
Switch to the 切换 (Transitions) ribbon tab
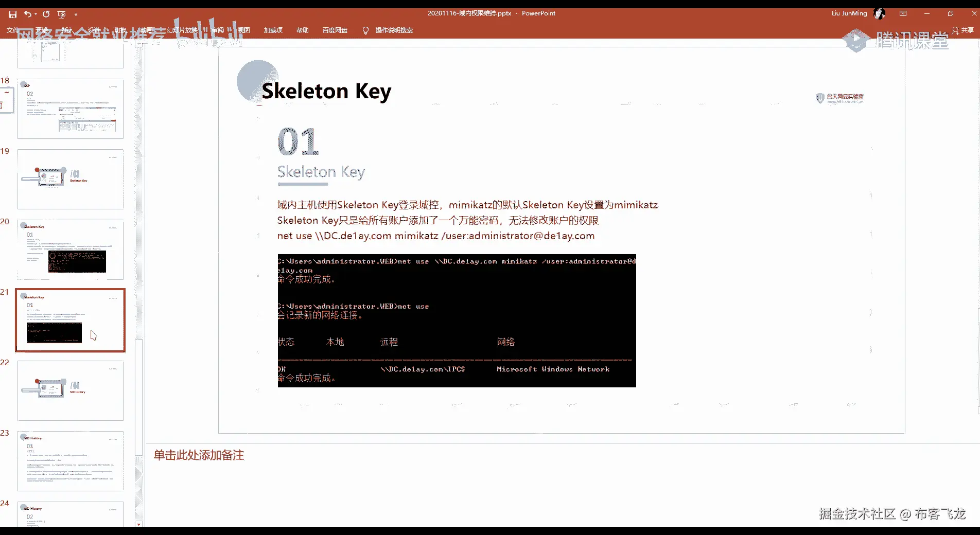tap(120, 30)
